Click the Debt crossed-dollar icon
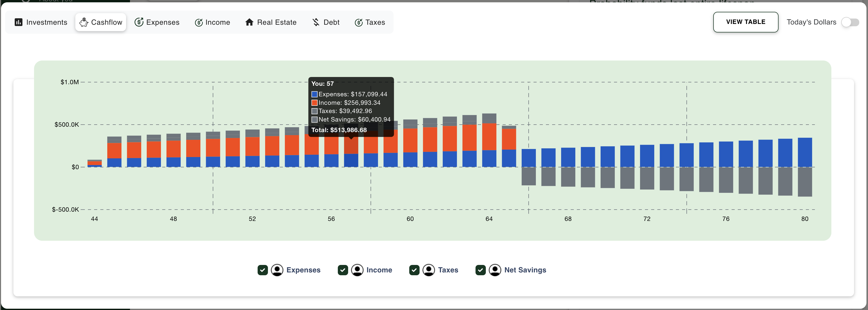The image size is (868, 310). pos(316,22)
